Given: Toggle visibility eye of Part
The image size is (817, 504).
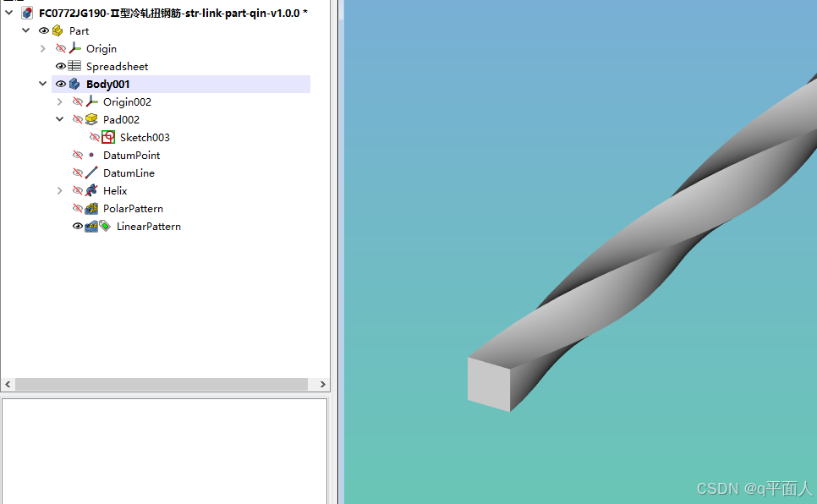Looking at the screenshot, I should pos(44,30).
